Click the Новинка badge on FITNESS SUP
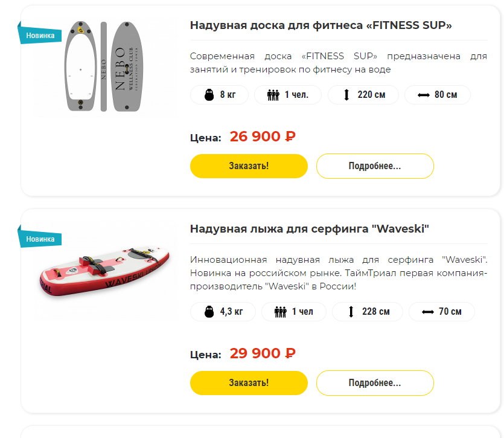Image resolution: width=504 pixels, height=438 pixels. click(x=40, y=35)
